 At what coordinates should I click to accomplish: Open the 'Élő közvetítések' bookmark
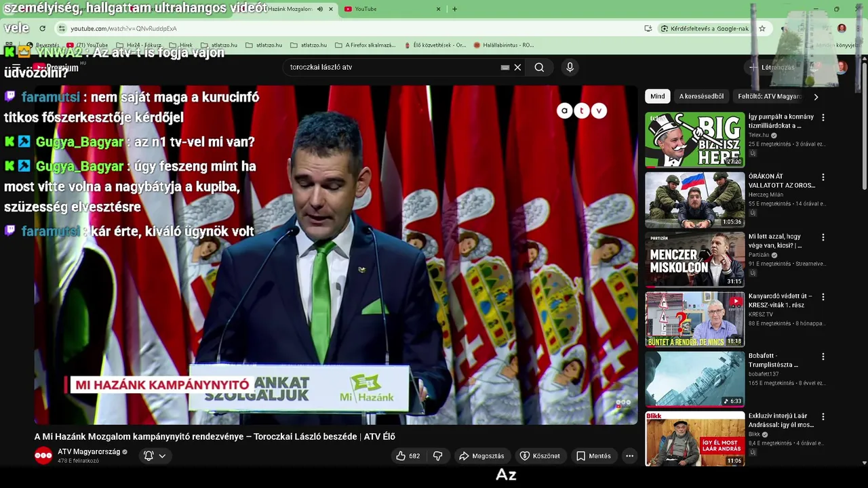[x=434, y=45]
